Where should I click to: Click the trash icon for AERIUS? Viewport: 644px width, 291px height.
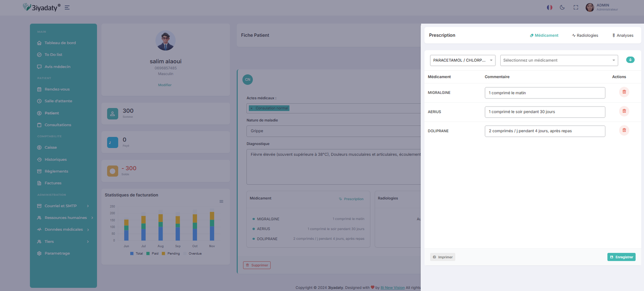tap(624, 111)
